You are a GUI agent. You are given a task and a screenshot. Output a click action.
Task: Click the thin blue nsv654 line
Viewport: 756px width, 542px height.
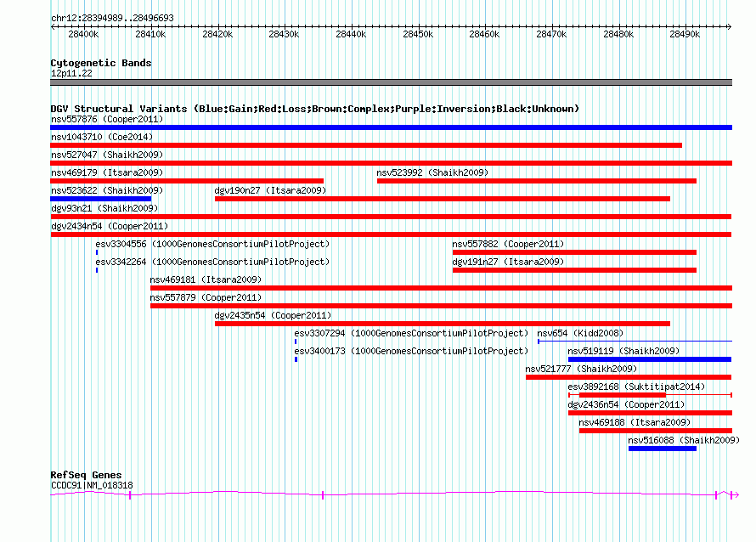coord(635,342)
